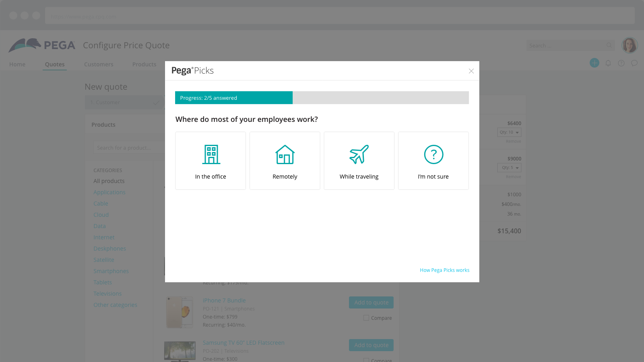Filter by Data category
644x362 pixels.
pyautogui.click(x=99, y=226)
